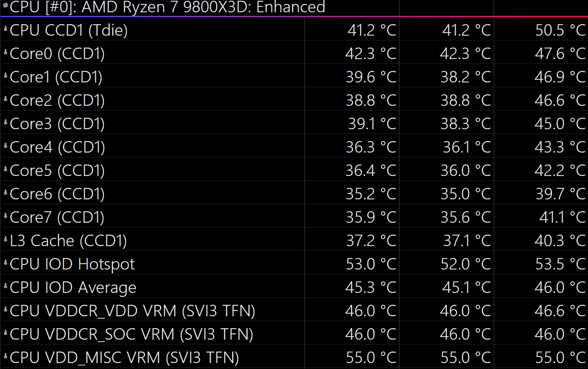Viewport: 588px width, 369px height.
Task: Select the 'Core0 (CCD1)' sensor label
Action: point(57,54)
